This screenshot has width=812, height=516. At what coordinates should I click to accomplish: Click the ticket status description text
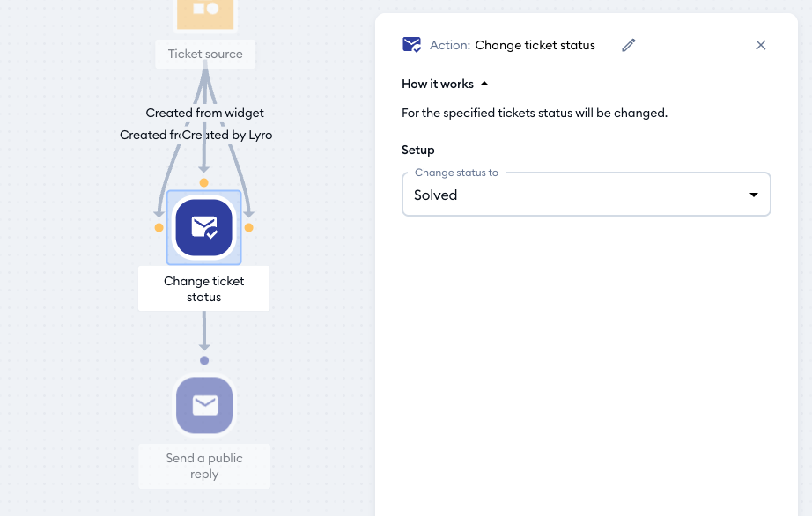535,113
